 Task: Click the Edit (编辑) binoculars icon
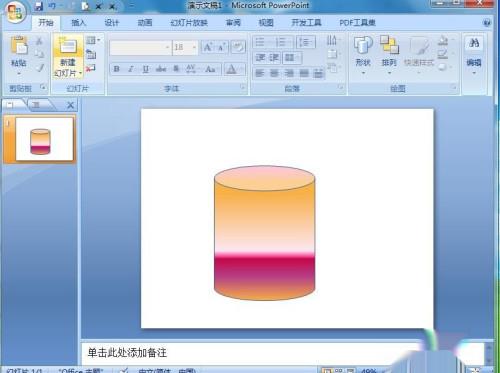[474, 43]
